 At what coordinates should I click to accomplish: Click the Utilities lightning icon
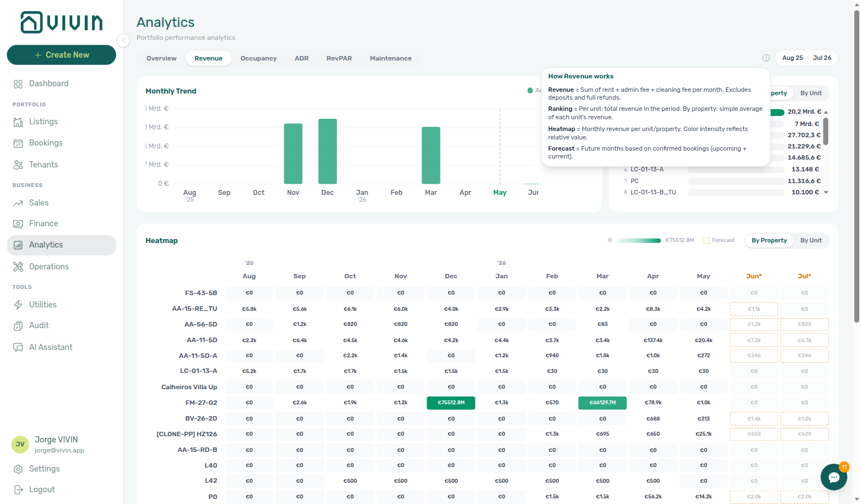coord(18,305)
